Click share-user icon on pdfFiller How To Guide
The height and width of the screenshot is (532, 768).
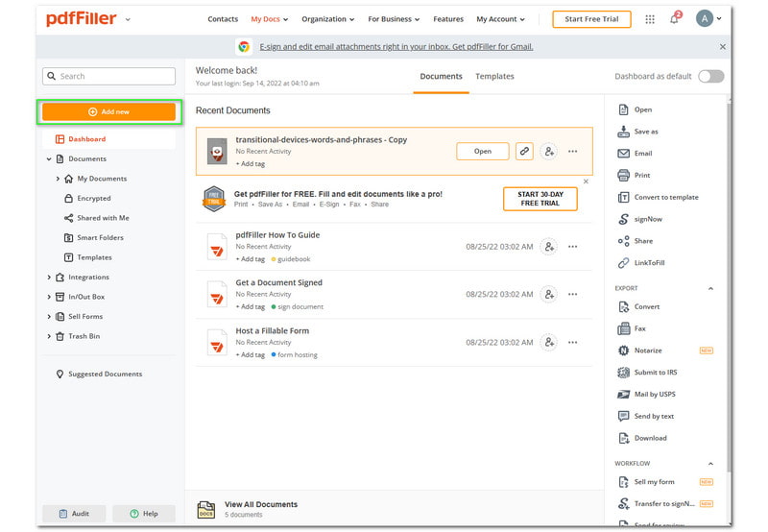click(x=549, y=247)
